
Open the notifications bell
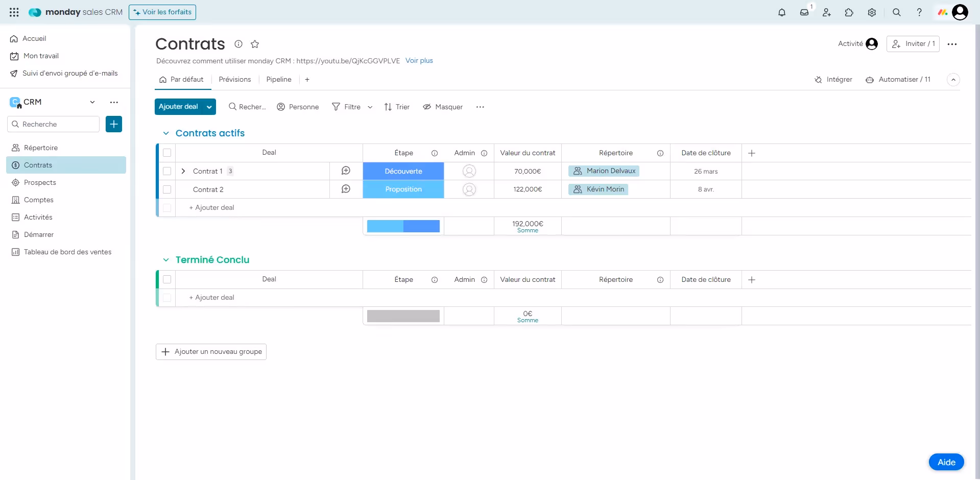(782, 12)
